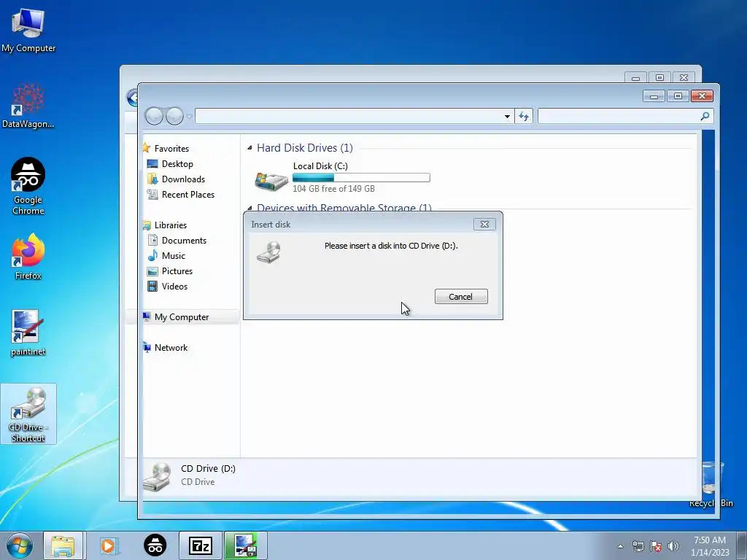Select the CD Drive - Shortcut desktop icon
The image size is (747, 560).
point(28,414)
